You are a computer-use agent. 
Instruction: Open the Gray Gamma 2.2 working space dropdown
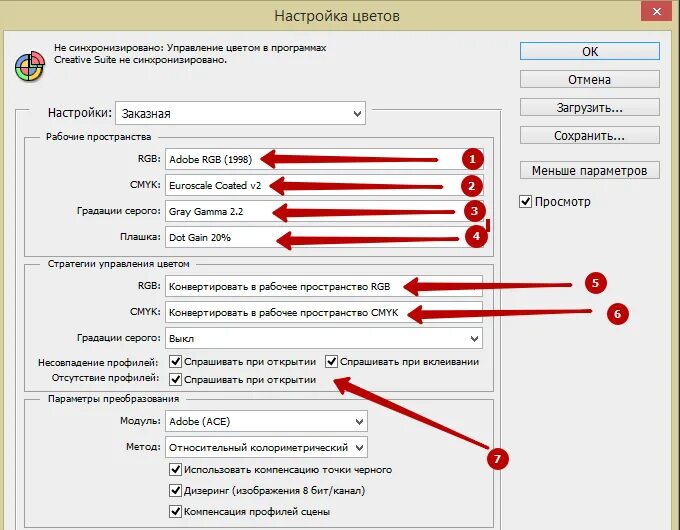(x=324, y=211)
